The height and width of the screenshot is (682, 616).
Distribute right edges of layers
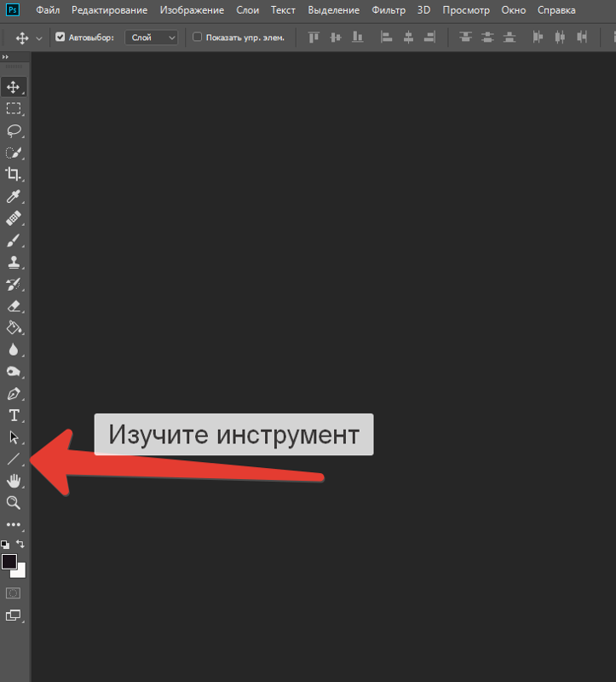pyautogui.click(x=582, y=38)
